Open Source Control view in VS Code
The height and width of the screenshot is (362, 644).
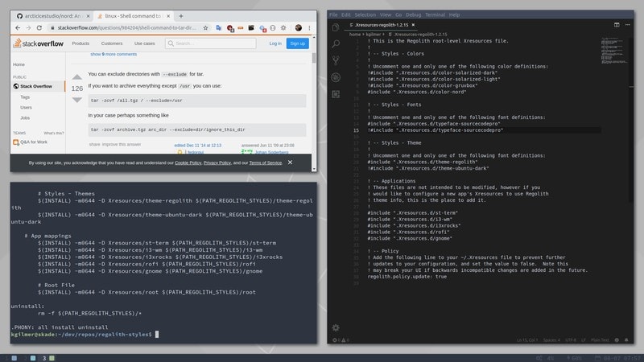coord(336,61)
